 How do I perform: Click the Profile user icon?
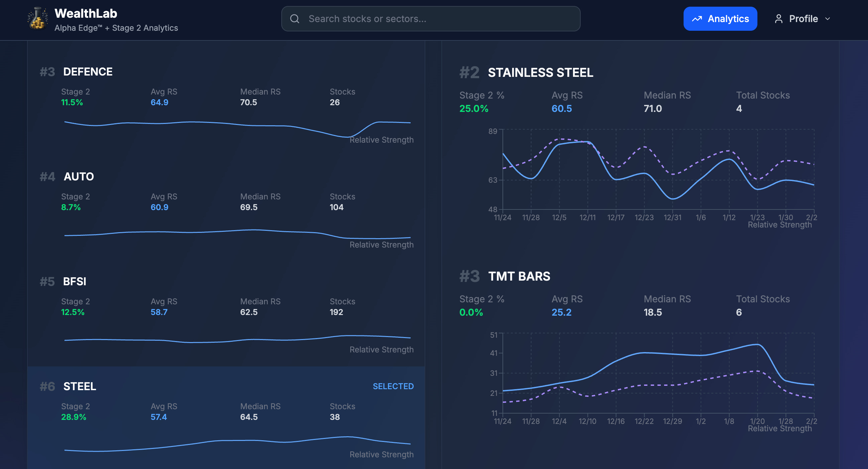coord(778,19)
